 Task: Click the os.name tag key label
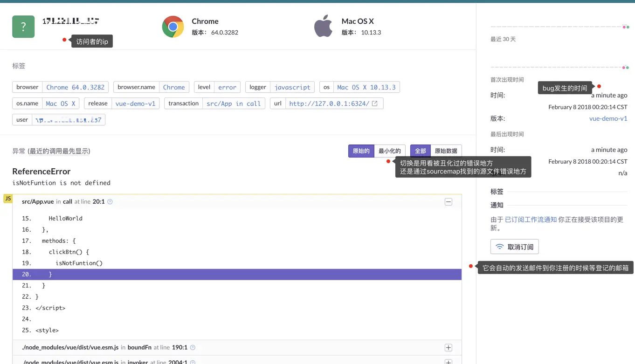[x=28, y=103]
